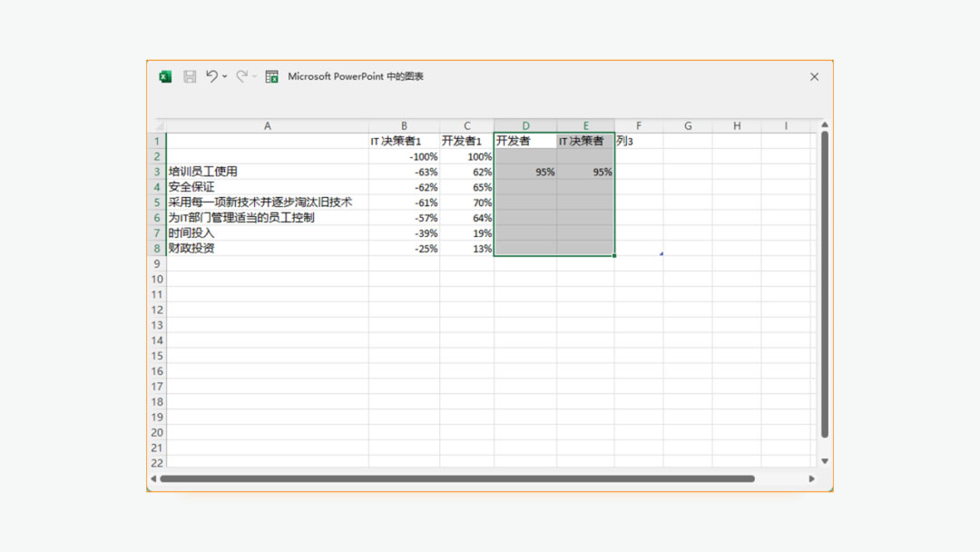Screen dimensions: 980x552
Task: Close the chart data window
Action: point(814,77)
